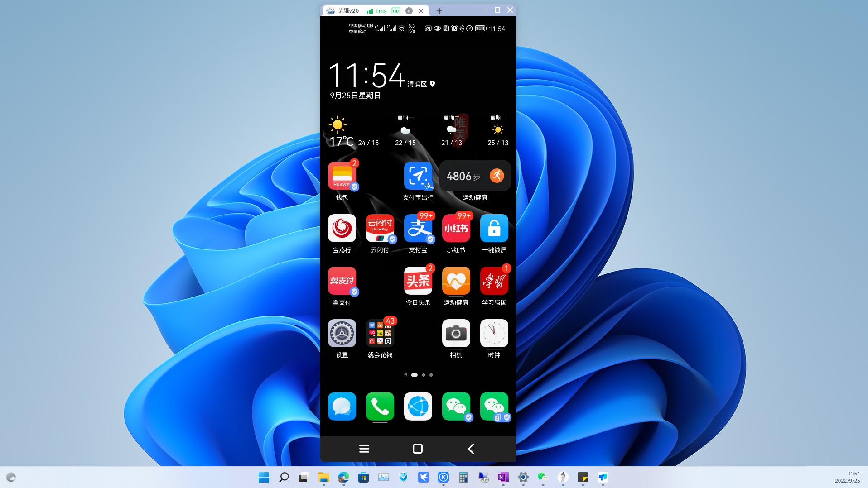
Task: Open Task View on the taskbar
Action: 304,477
